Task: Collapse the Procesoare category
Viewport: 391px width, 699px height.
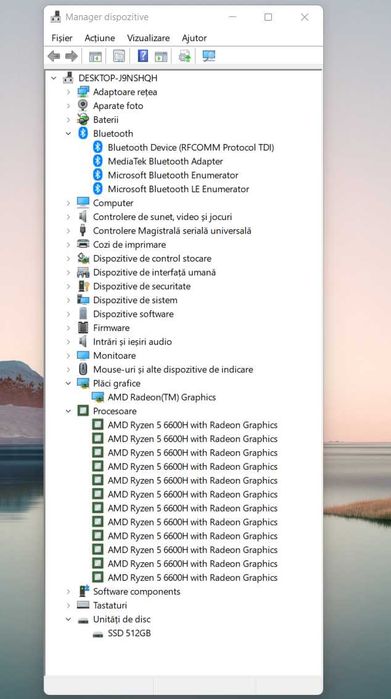Action: pos(68,411)
